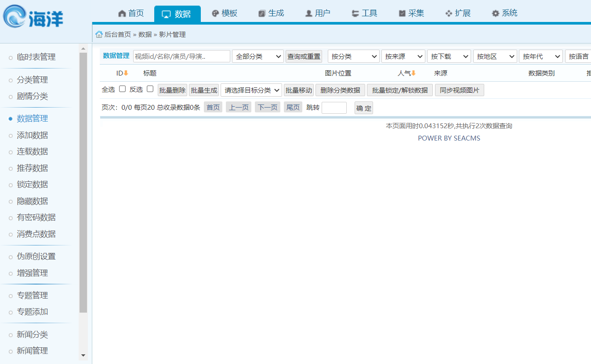Click the sidebar scrollbar down arrow
Image resolution: width=591 pixels, height=364 pixels.
click(83, 355)
